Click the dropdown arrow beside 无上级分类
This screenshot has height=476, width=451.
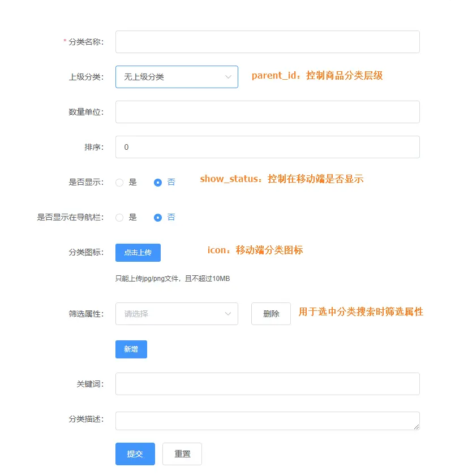tap(229, 76)
